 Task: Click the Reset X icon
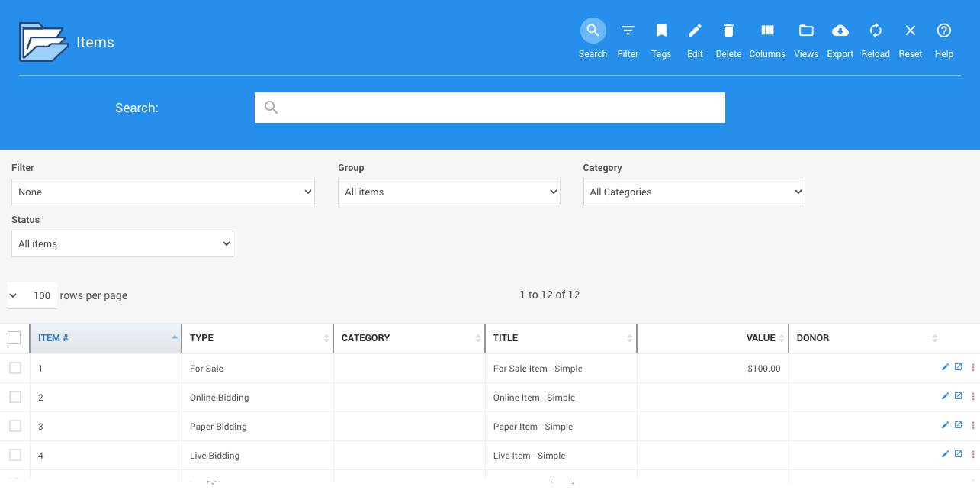pos(910,31)
